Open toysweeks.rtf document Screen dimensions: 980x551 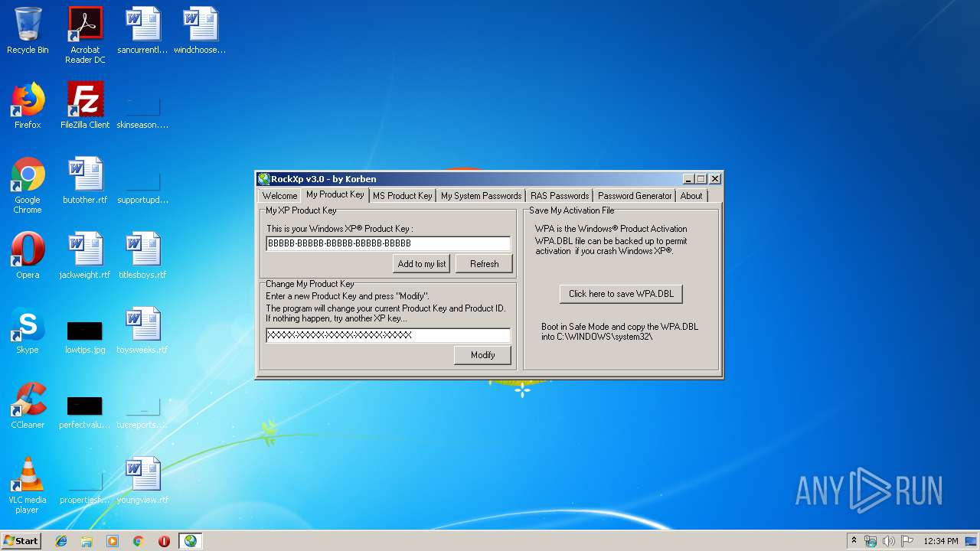[x=142, y=331]
